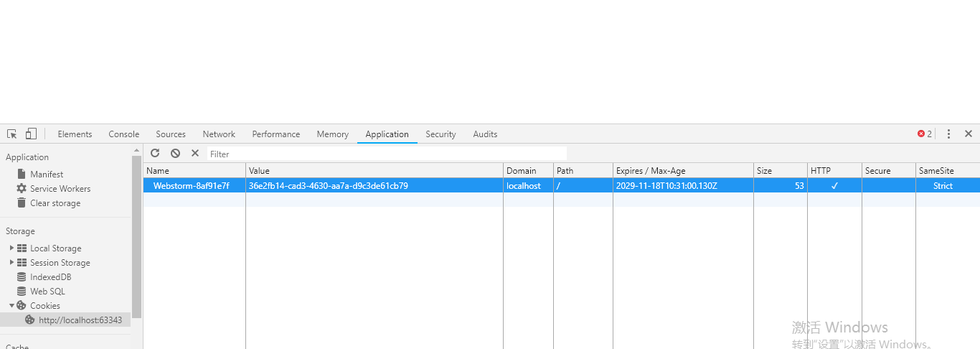Click the HTTP checkmark cell
The width and height of the screenshot is (980, 349).
pos(834,185)
